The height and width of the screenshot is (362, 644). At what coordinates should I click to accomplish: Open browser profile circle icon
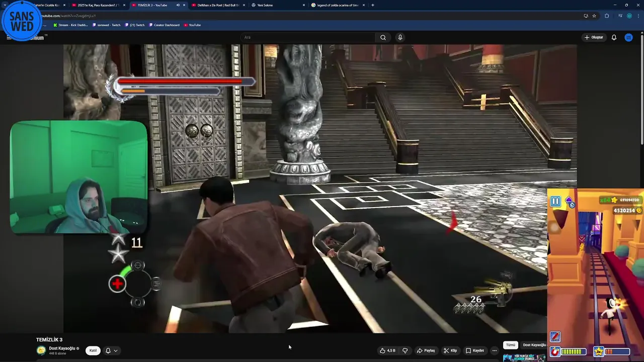pos(629,16)
